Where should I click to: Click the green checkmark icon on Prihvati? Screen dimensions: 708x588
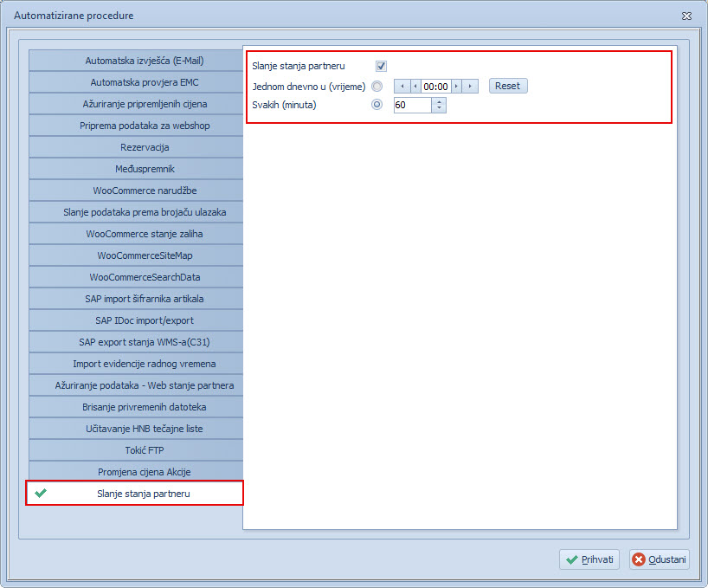click(x=571, y=559)
